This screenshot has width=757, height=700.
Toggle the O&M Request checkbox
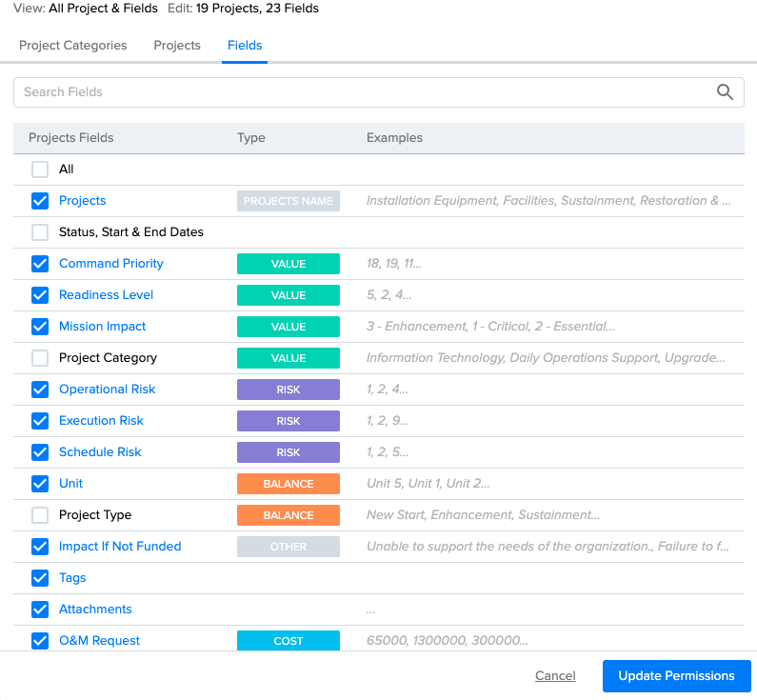40,641
